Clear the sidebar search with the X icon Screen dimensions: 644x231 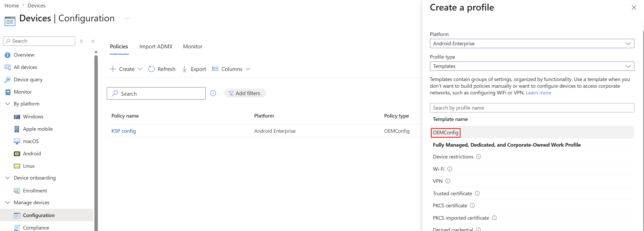coord(81,41)
